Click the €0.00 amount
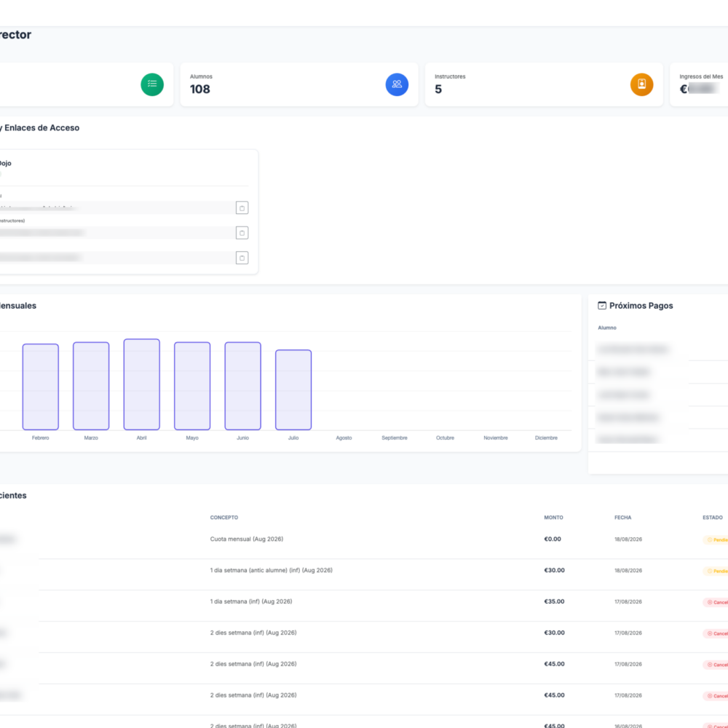The image size is (728, 728). (x=553, y=539)
